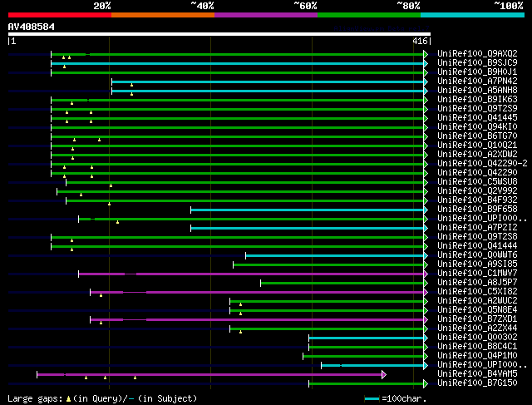
Task: Pick the green ~80% legend segment
Action: pyautogui.click(x=369, y=15)
